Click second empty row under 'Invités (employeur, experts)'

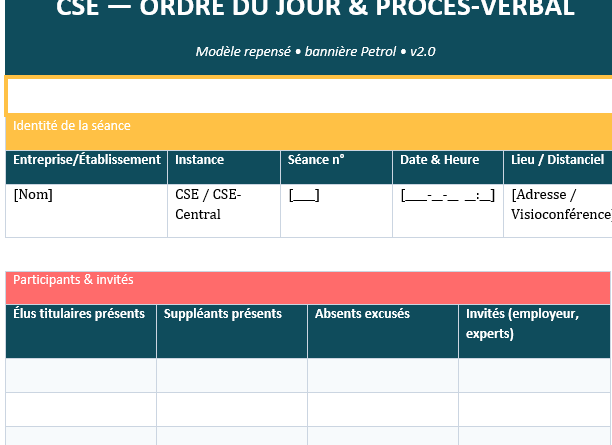click(x=534, y=409)
